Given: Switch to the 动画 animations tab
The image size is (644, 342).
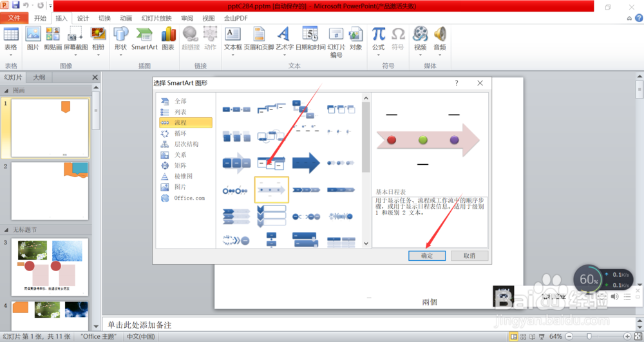Looking at the screenshot, I should coord(126,18).
